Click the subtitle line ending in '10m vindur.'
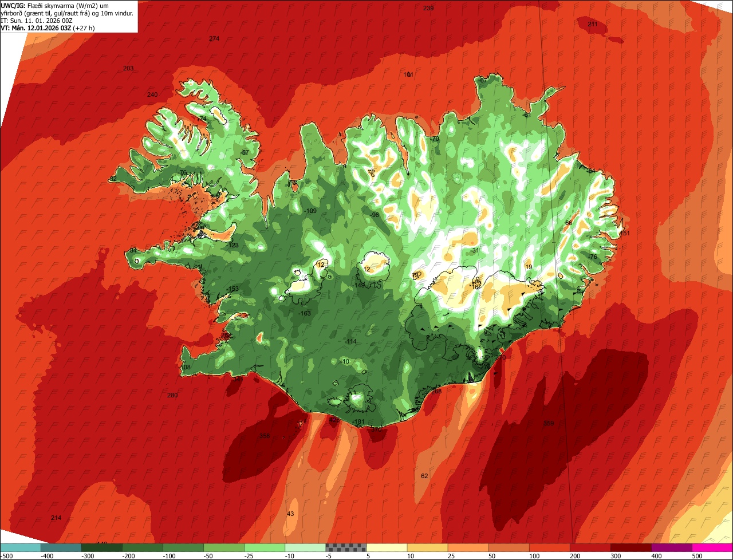 [67, 13]
